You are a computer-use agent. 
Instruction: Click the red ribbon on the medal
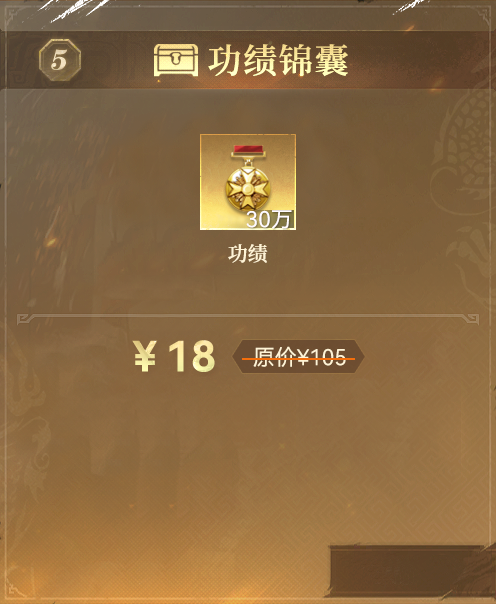pos(248,150)
